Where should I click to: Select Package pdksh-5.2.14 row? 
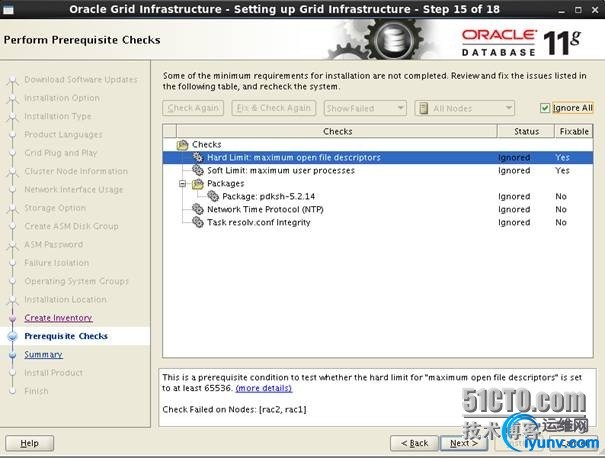pyautogui.click(x=378, y=196)
